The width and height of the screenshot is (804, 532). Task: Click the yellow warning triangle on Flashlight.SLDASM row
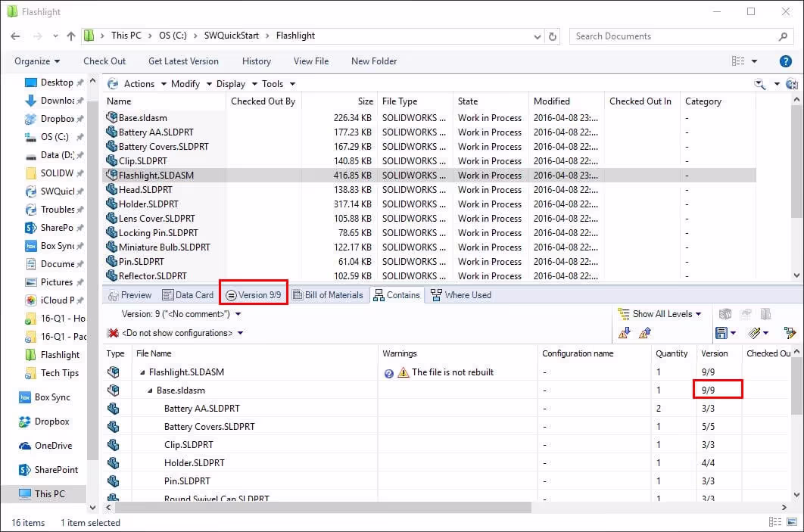[x=404, y=372]
